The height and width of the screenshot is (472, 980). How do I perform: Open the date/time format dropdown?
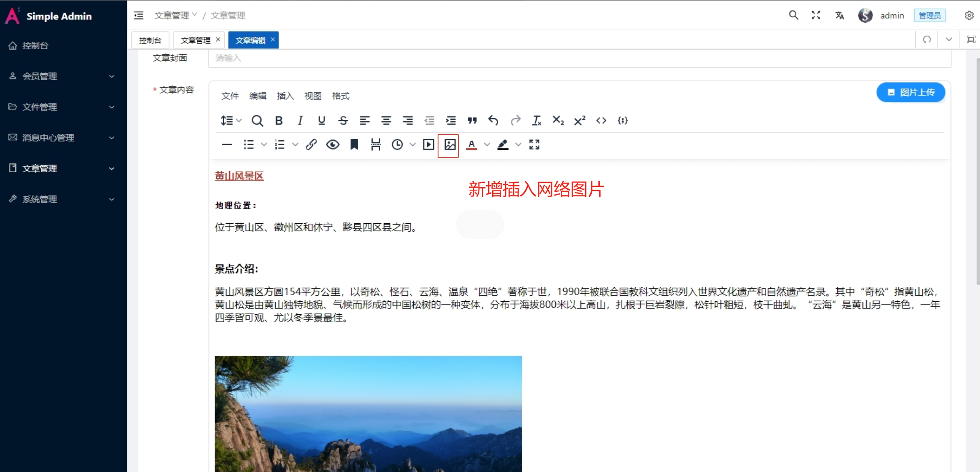coord(413,144)
